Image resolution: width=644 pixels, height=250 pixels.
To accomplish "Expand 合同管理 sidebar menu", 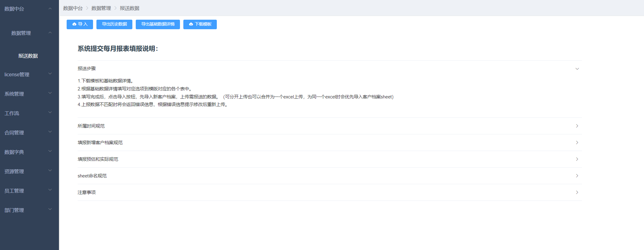I will (x=29, y=133).
